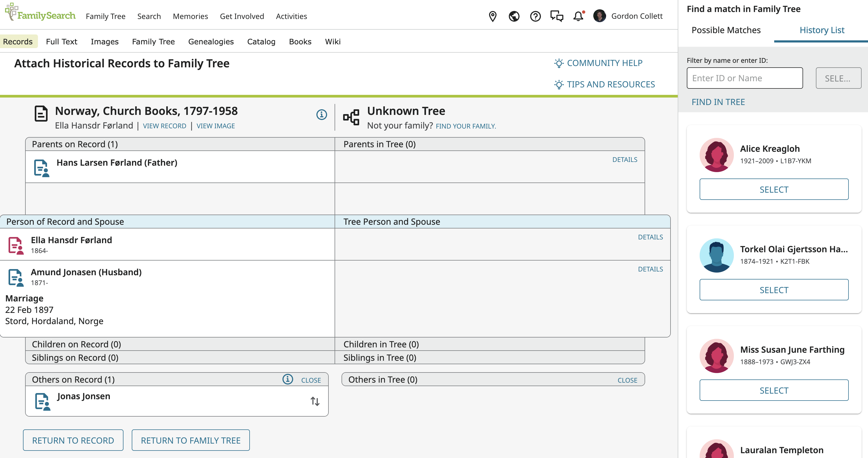Click the location pin icon in header
Viewport: 868px width, 458px height.
492,16
